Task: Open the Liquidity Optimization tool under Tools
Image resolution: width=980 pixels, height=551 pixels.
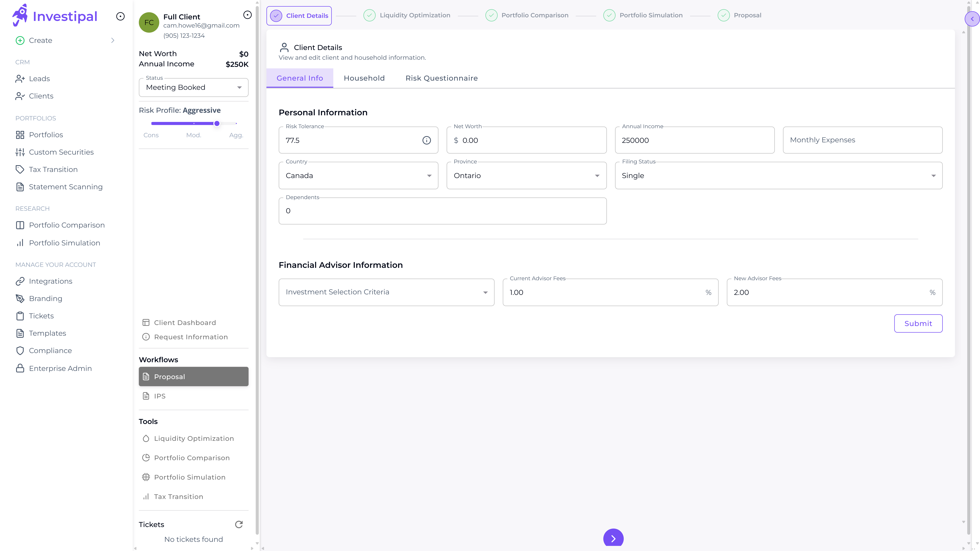Action: (x=194, y=439)
